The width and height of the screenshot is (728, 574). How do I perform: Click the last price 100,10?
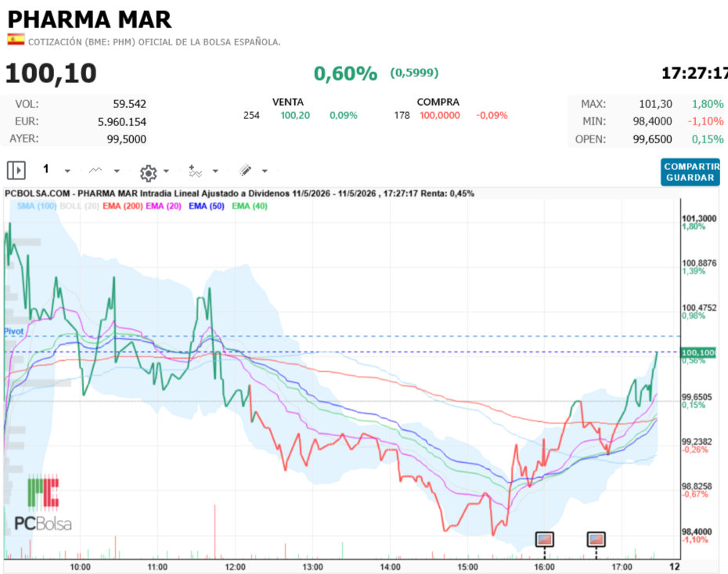(51, 74)
